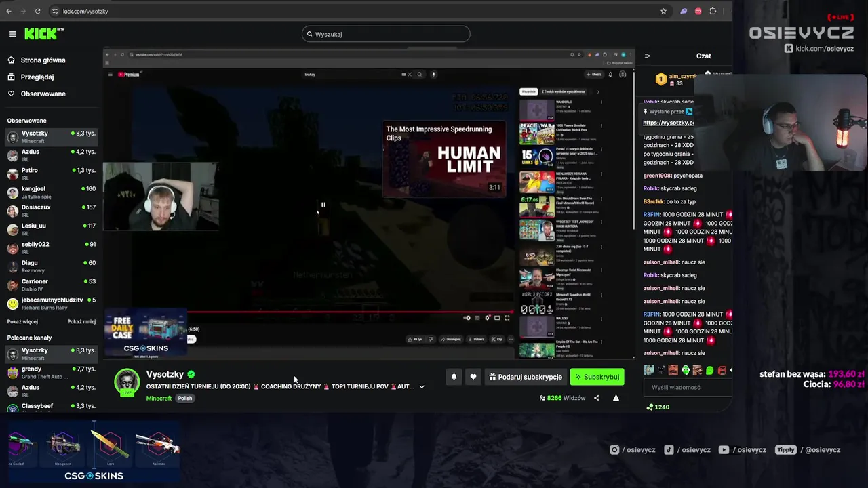
Task: Expand list with Pokaż więcej
Action: tap(22, 322)
